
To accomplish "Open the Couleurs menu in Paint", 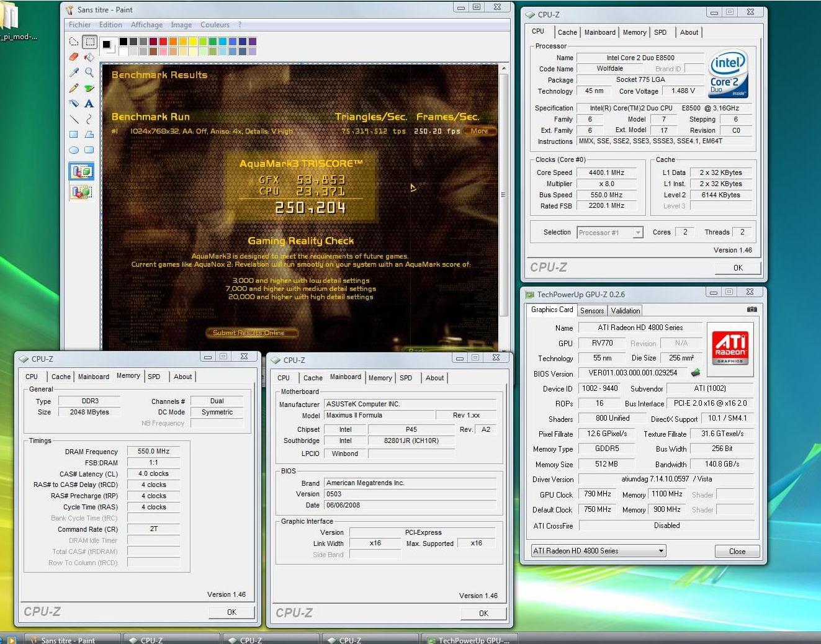I will pyautogui.click(x=215, y=25).
